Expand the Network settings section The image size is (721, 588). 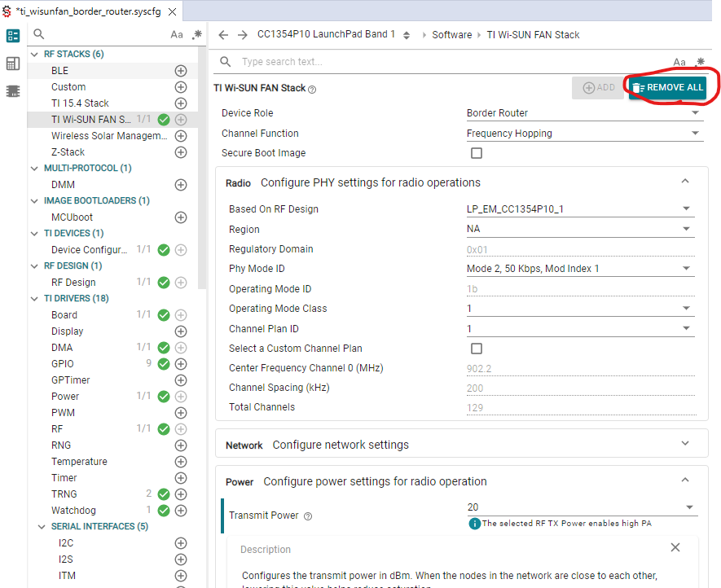[x=685, y=443]
